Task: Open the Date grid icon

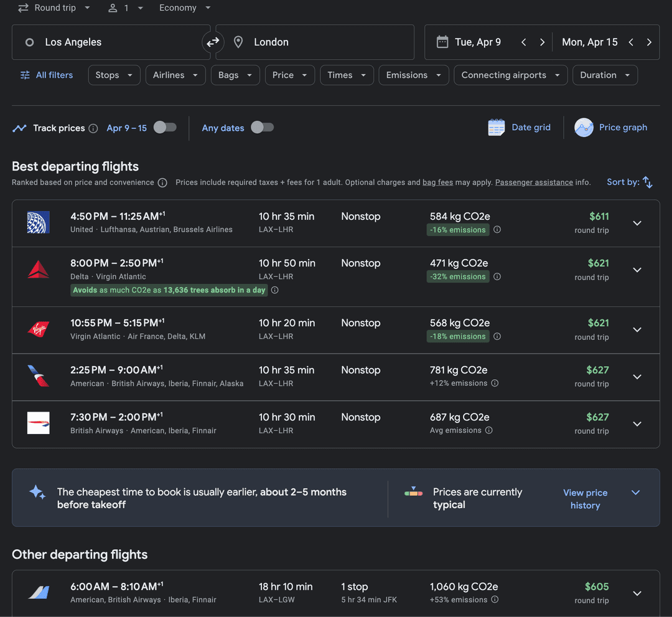Action: [x=497, y=128]
